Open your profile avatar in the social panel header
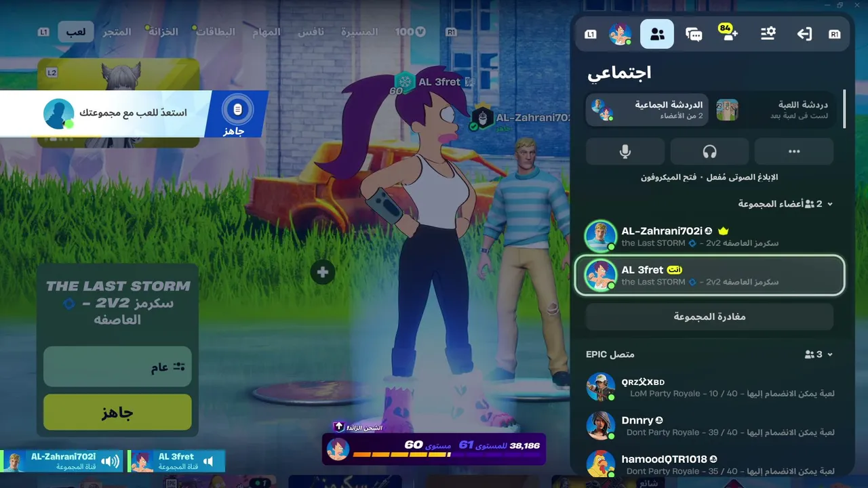868x488 pixels. 620,34
